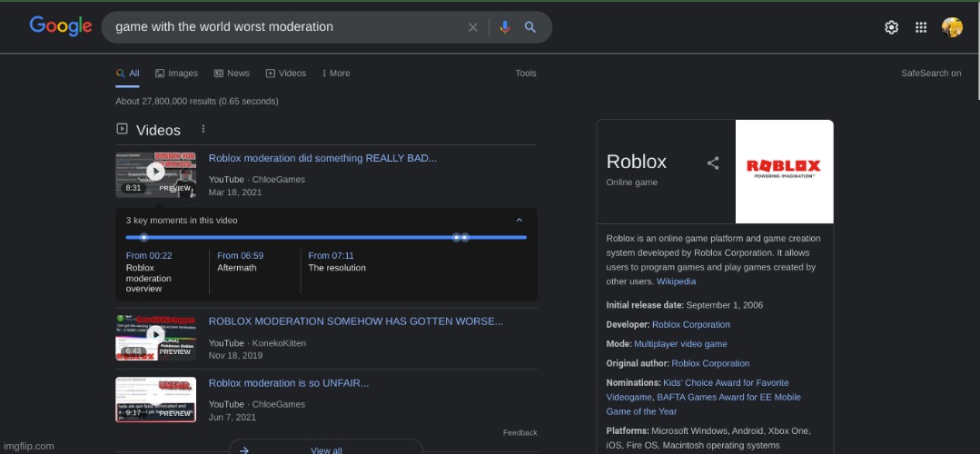Jump to From 00:22 moment
980x454 pixels.
(x=149, y=255)
